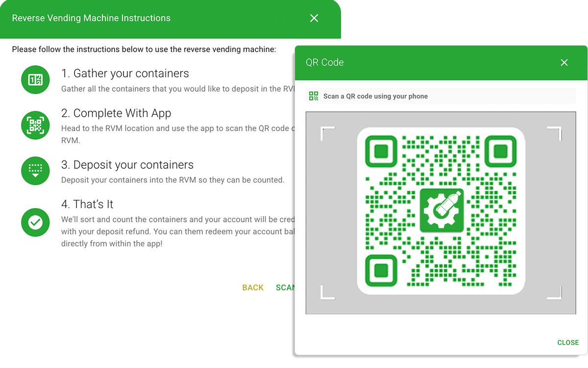
Task: Close the Reverse Vending Machine Instructions dialog
Action: click(x=314, y=18)
